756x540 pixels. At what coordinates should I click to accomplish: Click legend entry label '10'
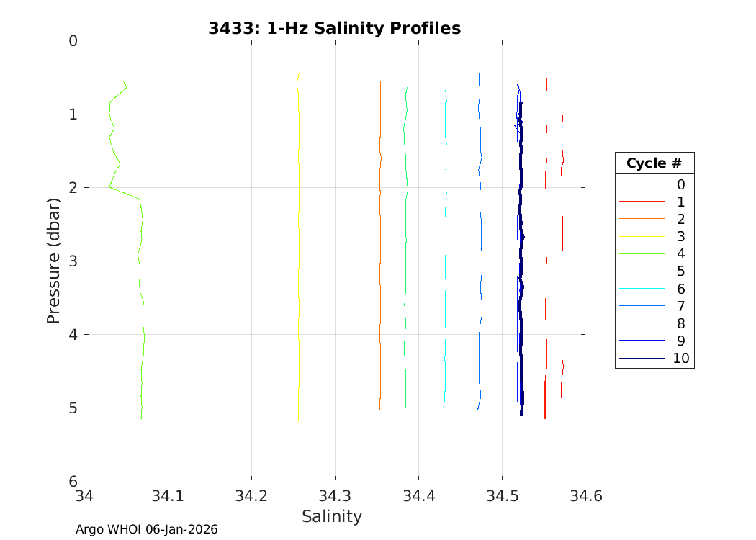680,359
